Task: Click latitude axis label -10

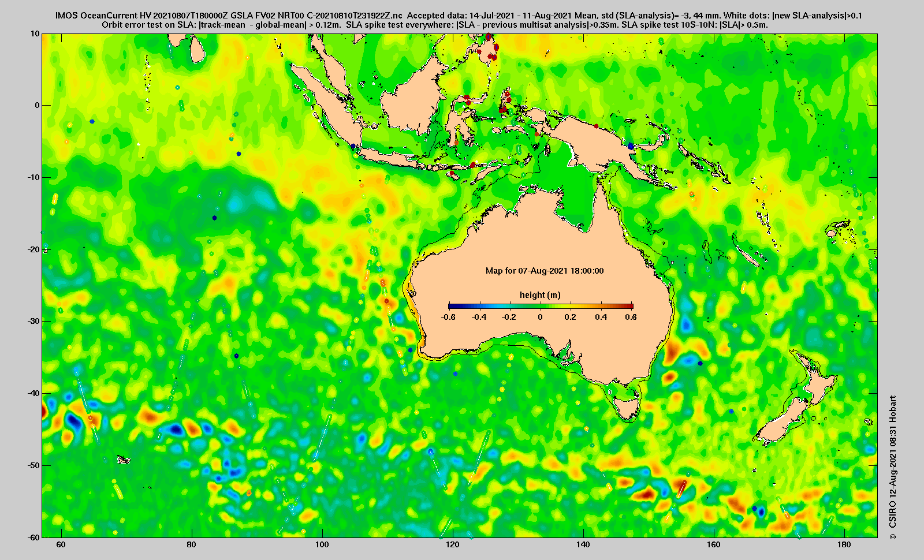Action: [34, 177]
